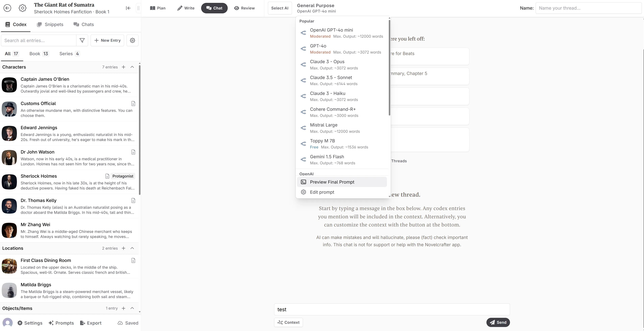Click the document icon on Dr John Watson row
644x331 pixels.
click(x=133, y=152)
